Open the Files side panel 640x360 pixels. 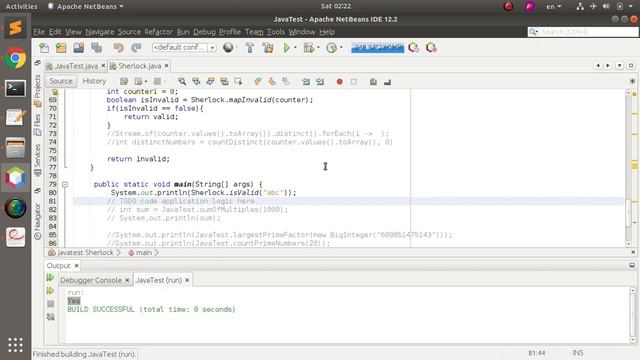(37, 124)
